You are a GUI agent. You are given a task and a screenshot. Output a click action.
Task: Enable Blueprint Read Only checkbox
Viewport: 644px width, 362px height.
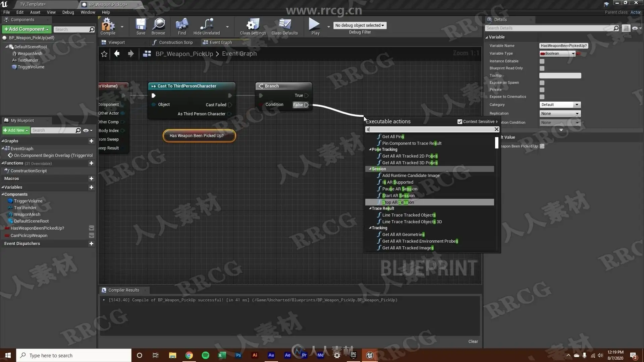click(542, 68)
